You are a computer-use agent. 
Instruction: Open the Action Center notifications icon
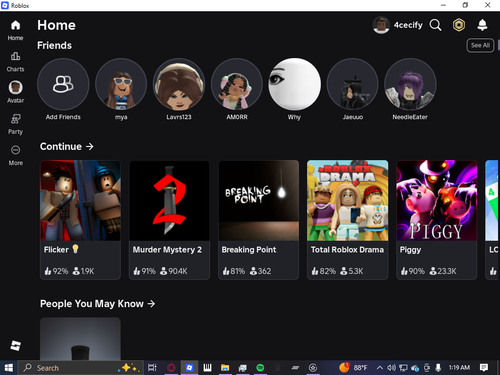point(484,367)
